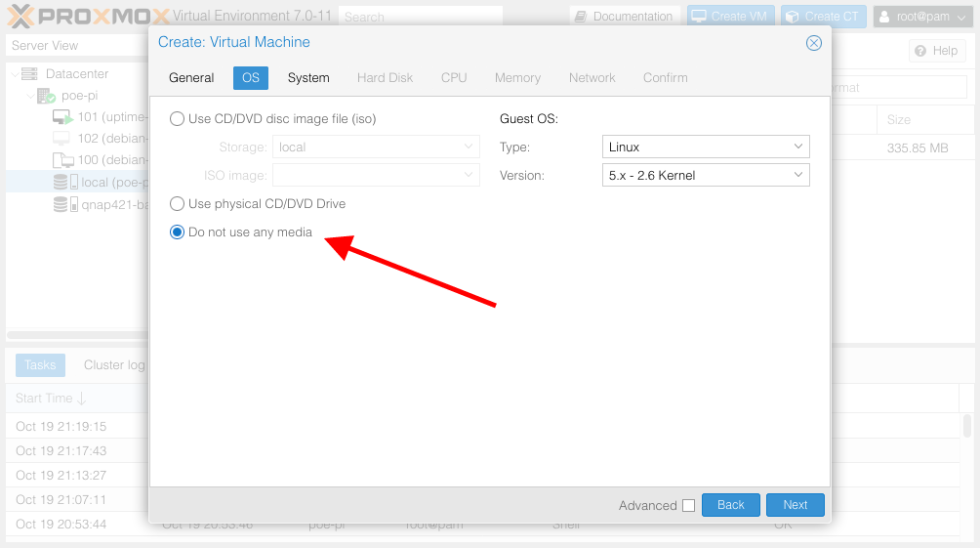This screenshot has width=980, height=548.
Task: Click the running VM 101 icon
Action: [62, 117]
